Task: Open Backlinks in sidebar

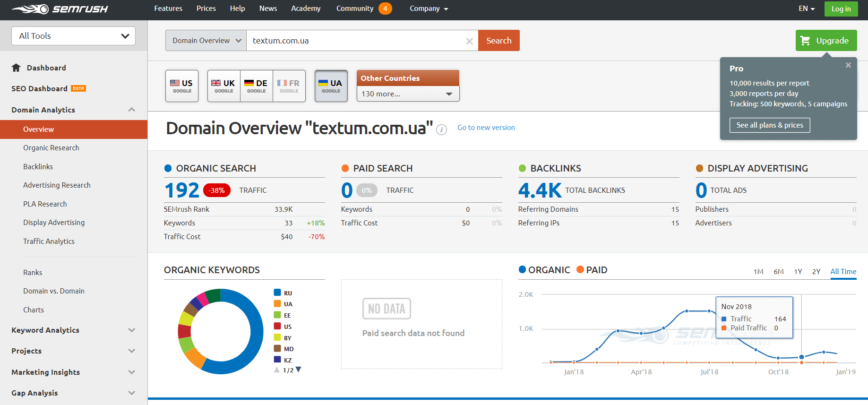Action: pos(38,166)
